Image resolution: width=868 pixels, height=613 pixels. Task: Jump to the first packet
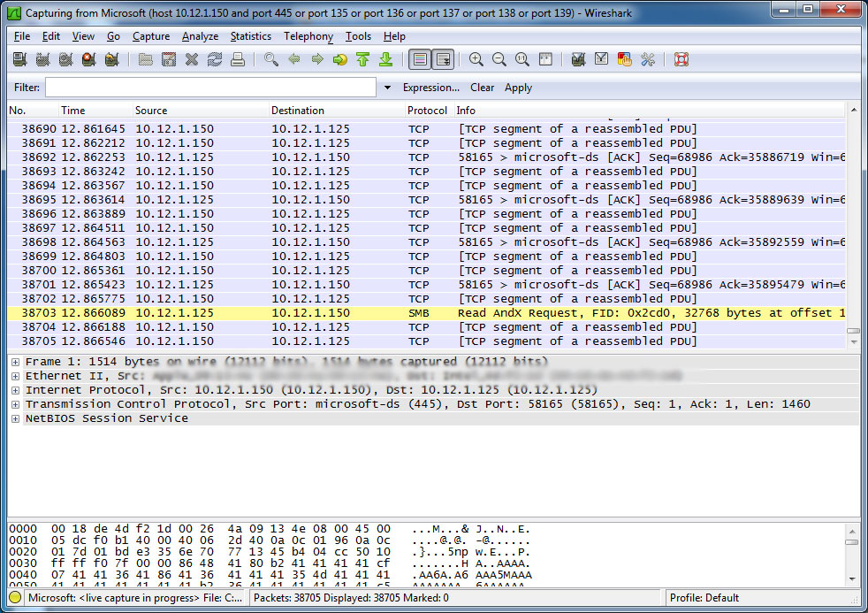(x=363, y=59)
